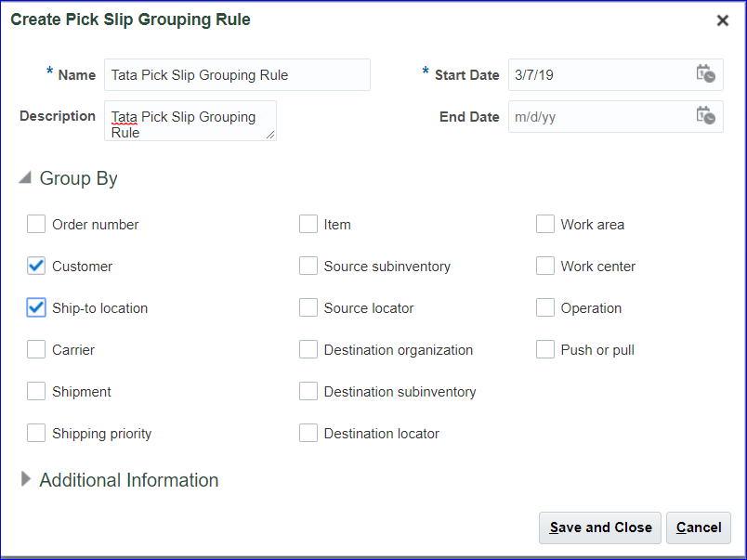Uncheck the Customer checkbox
Viewport: 747px width, 560px height.
tap(36, 266)
